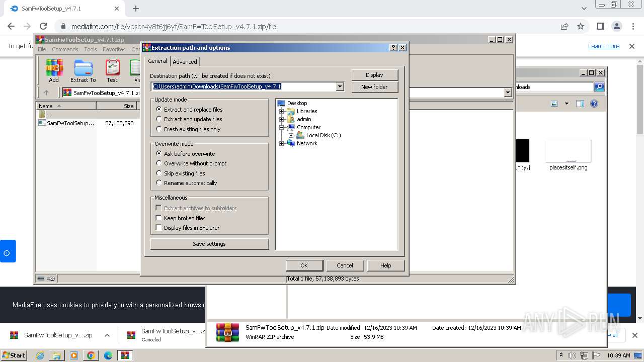Share this page from address bar
This screenshot has height=362, width=644.
pos(565,26)
